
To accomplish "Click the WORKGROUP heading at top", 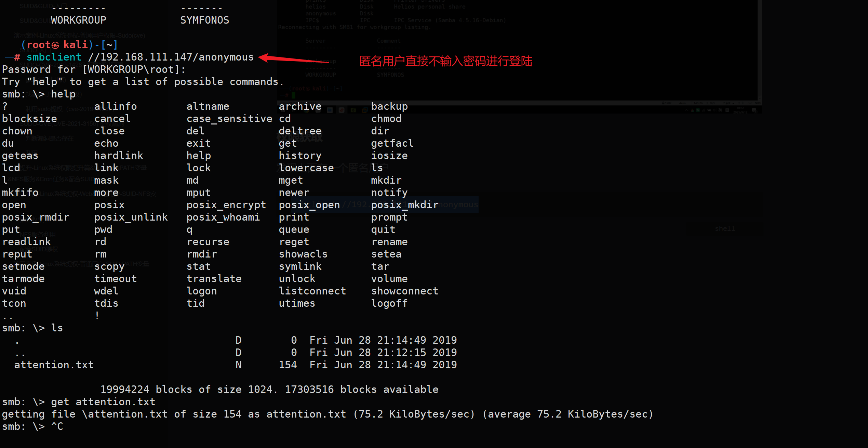I will (78, 20).
